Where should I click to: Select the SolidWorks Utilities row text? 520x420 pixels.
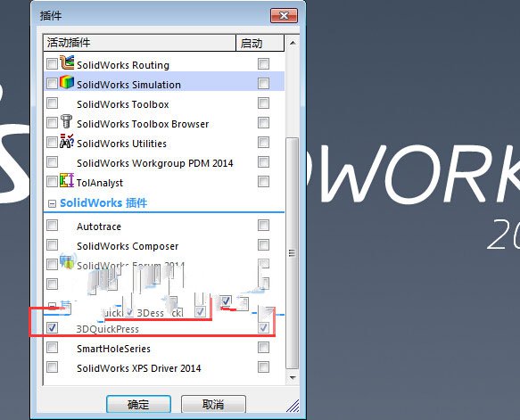[x=121, y=144]
